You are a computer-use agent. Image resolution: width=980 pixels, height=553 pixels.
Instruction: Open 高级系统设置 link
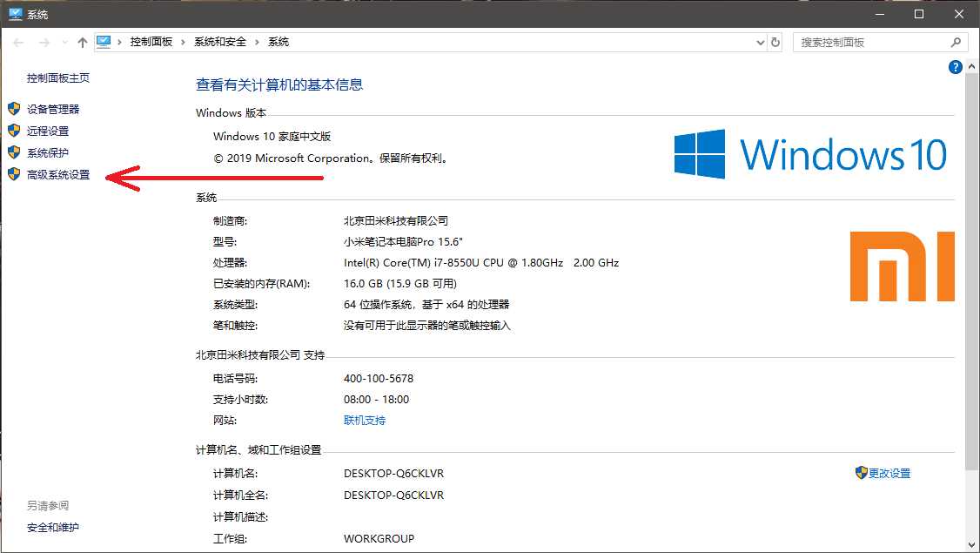click(x=58, y=175)
